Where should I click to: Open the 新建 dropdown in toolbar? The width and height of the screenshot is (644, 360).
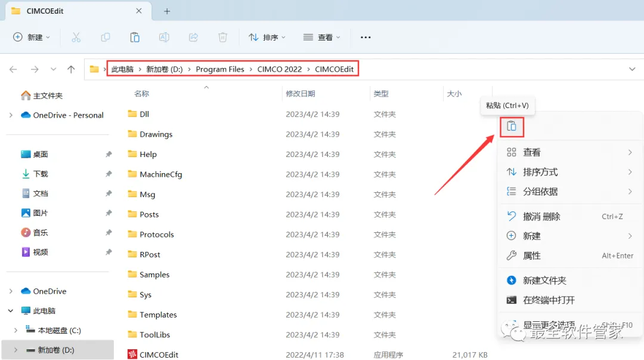[32, 38]
